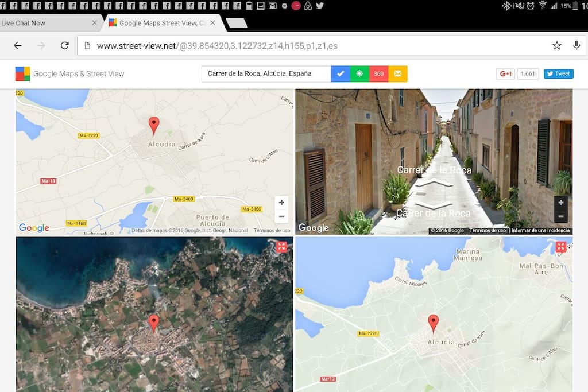The width and height of the screenshot is (588, 392).
Task: Click the yellow envelope email button
Action: click(x=398, y=74)
